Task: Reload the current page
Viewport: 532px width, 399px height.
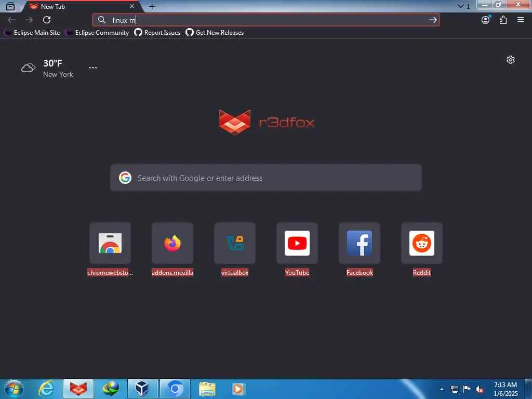Action: [x=47, y=20]
